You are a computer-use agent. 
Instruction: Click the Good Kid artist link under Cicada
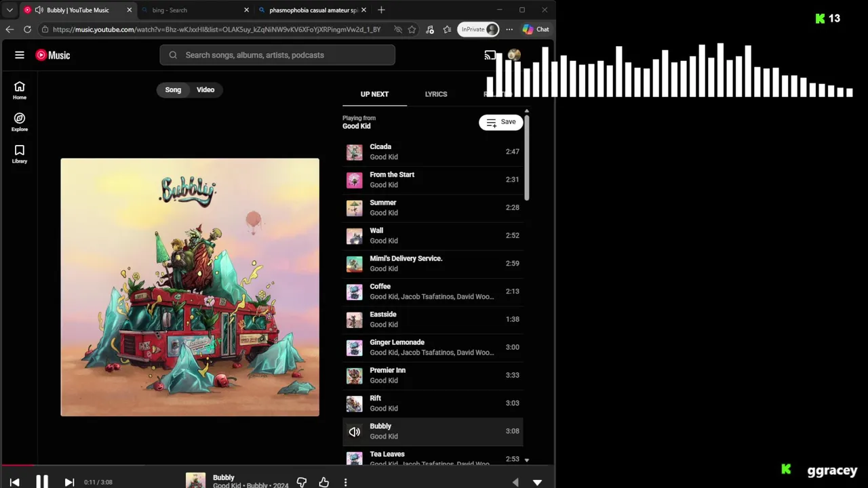[x=384, y=157]
